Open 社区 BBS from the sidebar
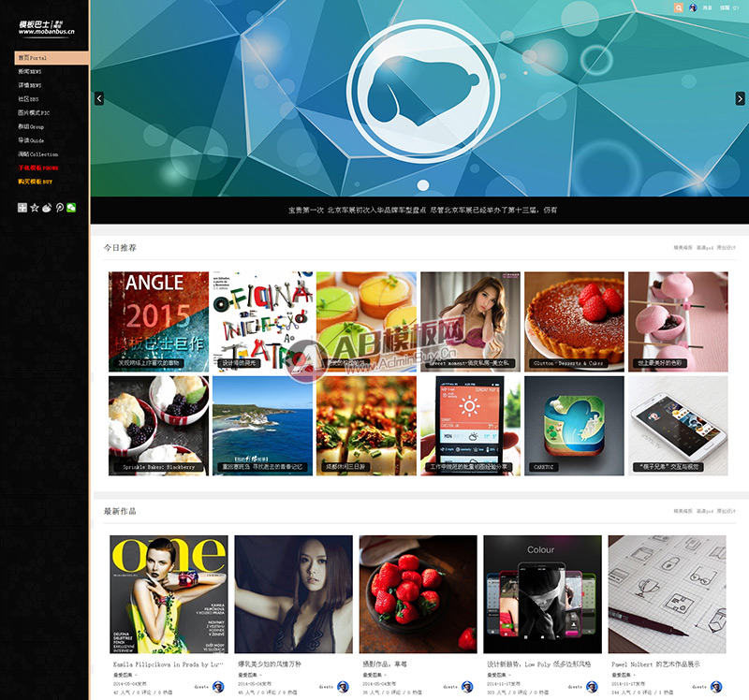The image size is (749, 700). click(x=29, y=98)
